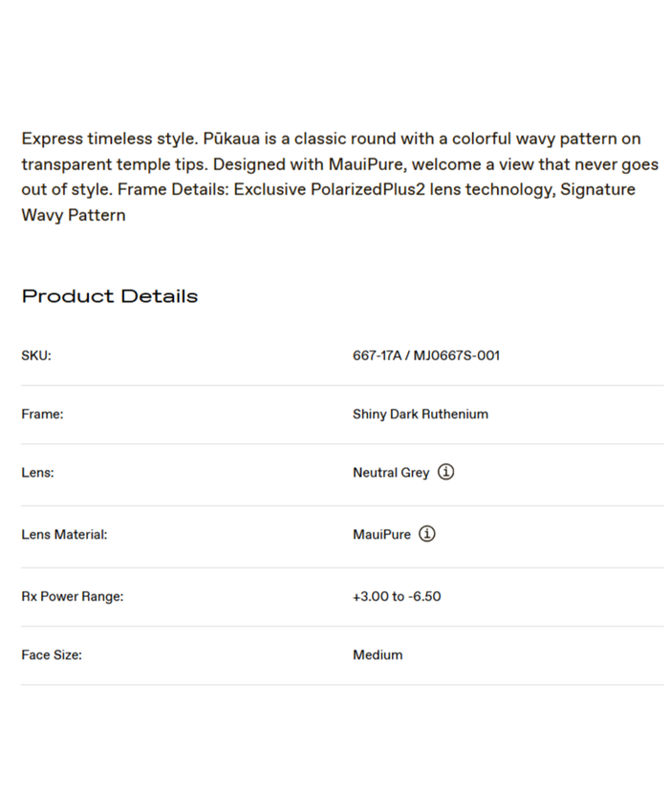
Task: Click the Lens label
Action: pos(37,473)
